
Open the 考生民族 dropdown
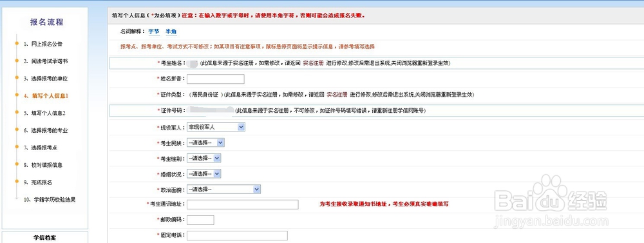pos(206,142)
